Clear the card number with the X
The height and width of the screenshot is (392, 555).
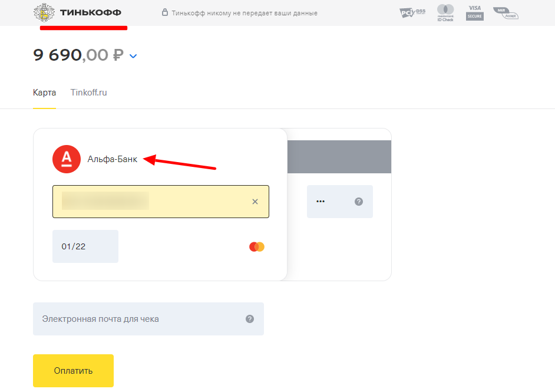(255, 202)
